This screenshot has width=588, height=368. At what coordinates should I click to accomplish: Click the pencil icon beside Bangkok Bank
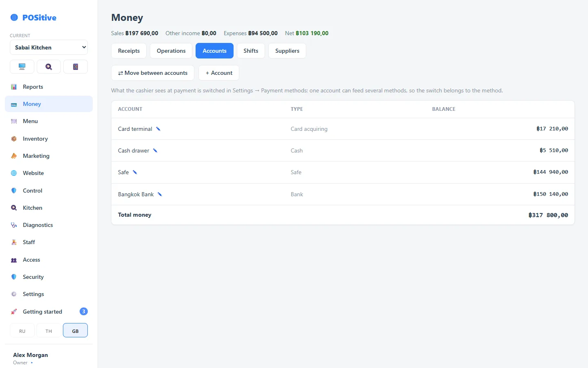[160, 194]
